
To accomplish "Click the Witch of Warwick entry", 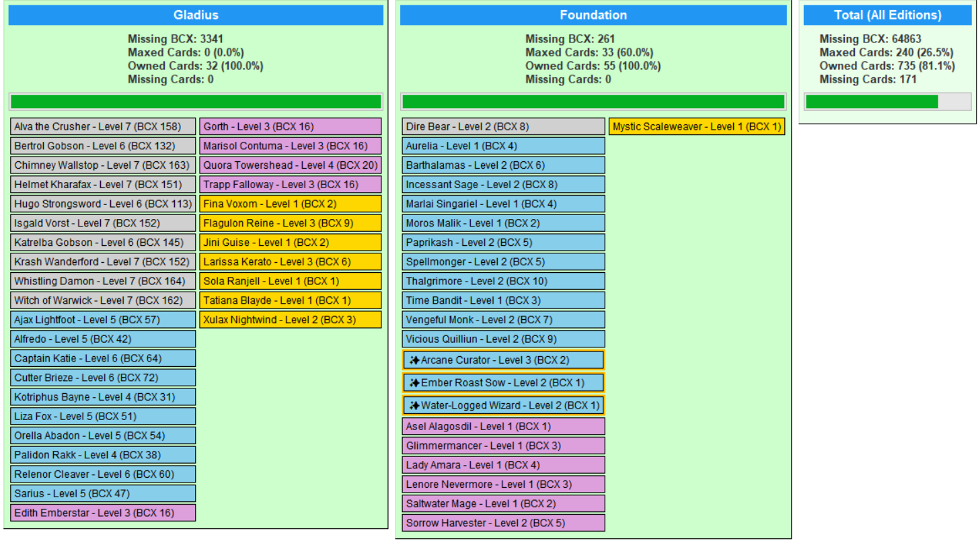I will pyautogui.click(x=104, y=300).
